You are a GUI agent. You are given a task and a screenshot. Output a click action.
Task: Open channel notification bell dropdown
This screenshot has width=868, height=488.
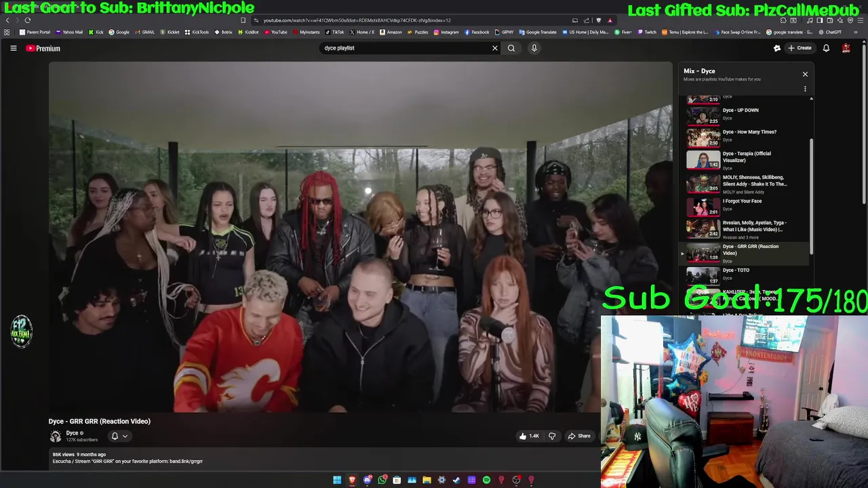119,436
